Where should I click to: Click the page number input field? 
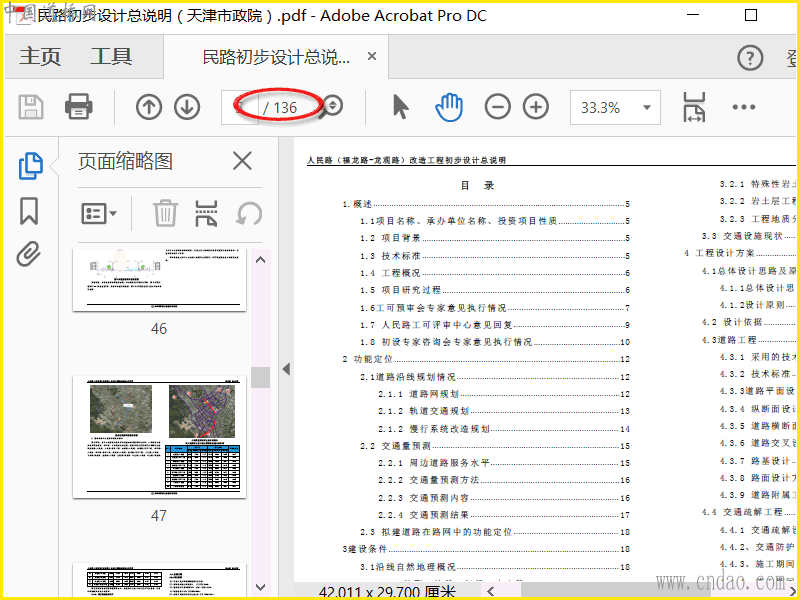coord(240,107)
